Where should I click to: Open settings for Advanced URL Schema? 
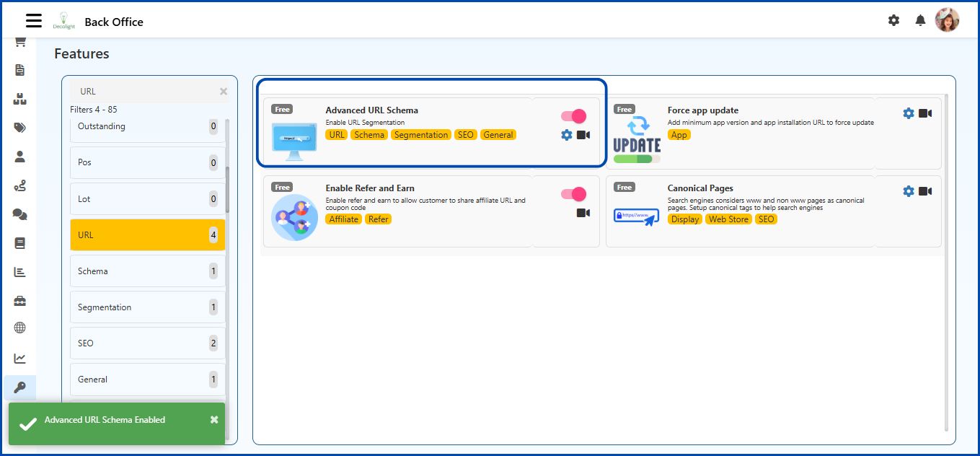coord(566,135)
